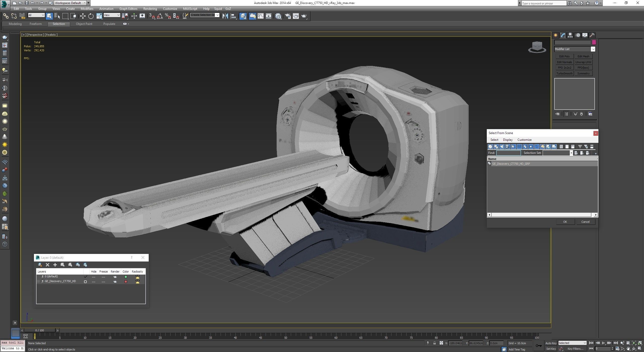The height and width of the screenshot is (352, 644).
Task: Activate the Select and Rotate tool
Action: (x=91, y=16)
